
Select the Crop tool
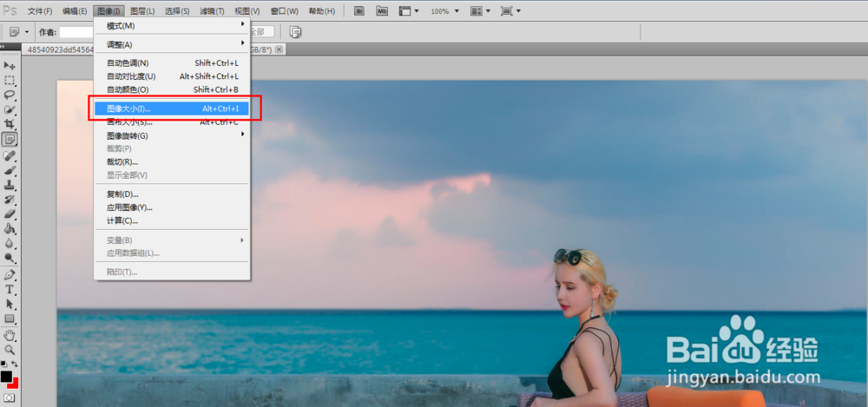10,124
